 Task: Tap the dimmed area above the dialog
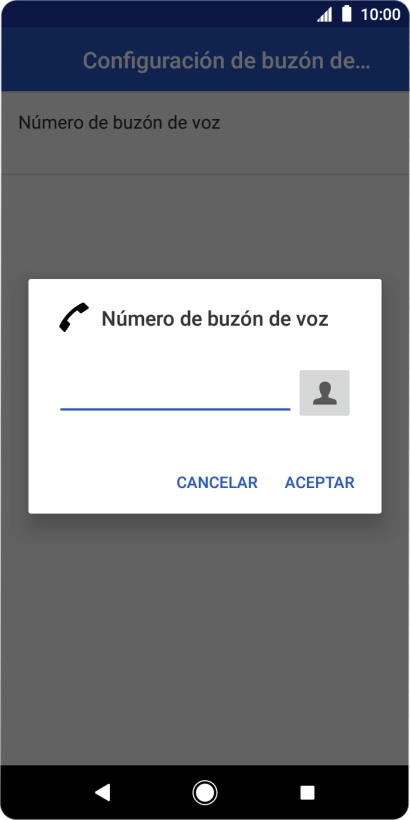(x=205, y=226)
